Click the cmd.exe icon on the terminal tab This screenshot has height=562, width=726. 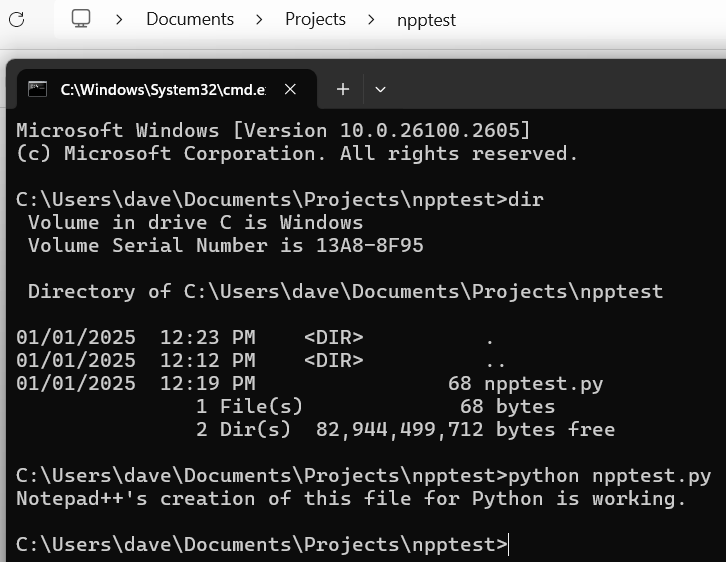pos(37,89)
